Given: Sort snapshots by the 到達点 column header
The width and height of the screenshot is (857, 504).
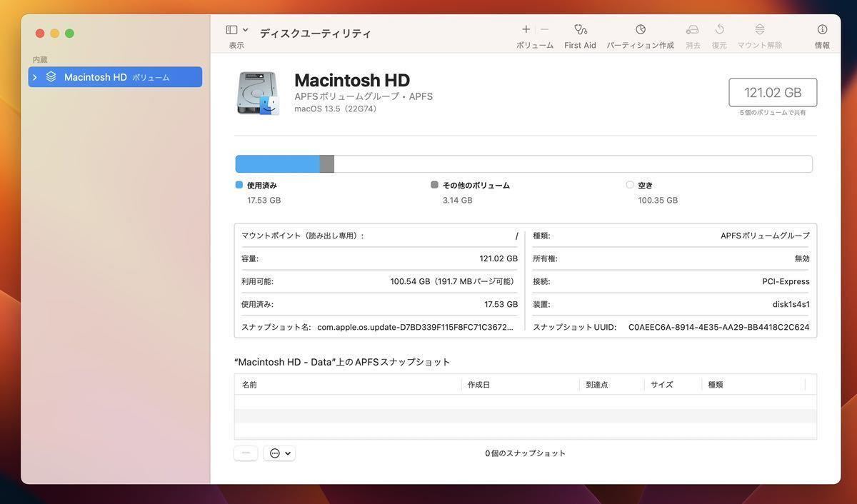Looking at the screenshot, I should point(611,385).
